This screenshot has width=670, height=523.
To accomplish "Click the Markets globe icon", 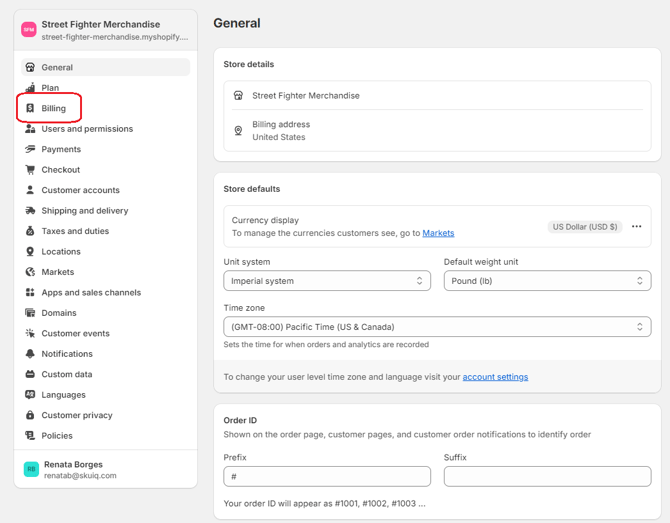I will click(x=30, y=272).
